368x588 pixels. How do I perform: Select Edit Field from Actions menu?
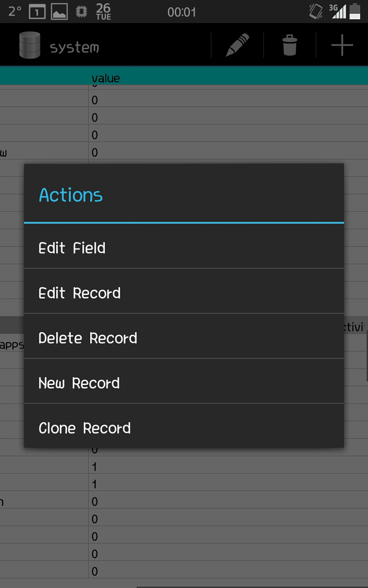(x=184, y=248)
